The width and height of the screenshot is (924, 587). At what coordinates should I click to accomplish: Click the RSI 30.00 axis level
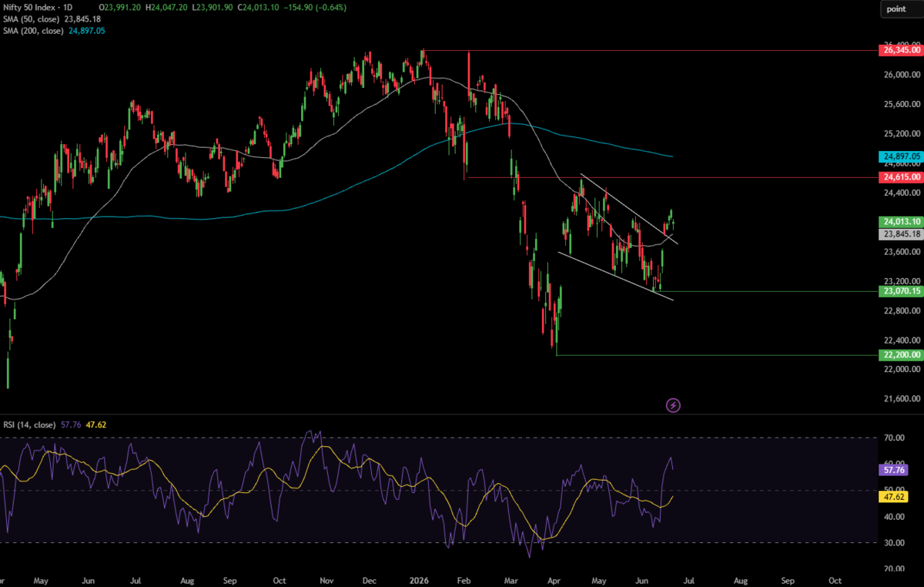point(894,542)
